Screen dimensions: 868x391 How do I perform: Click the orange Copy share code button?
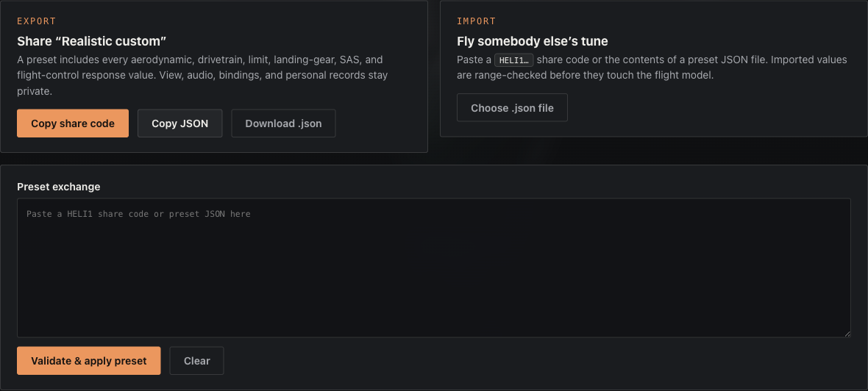[x=73, y=123]
